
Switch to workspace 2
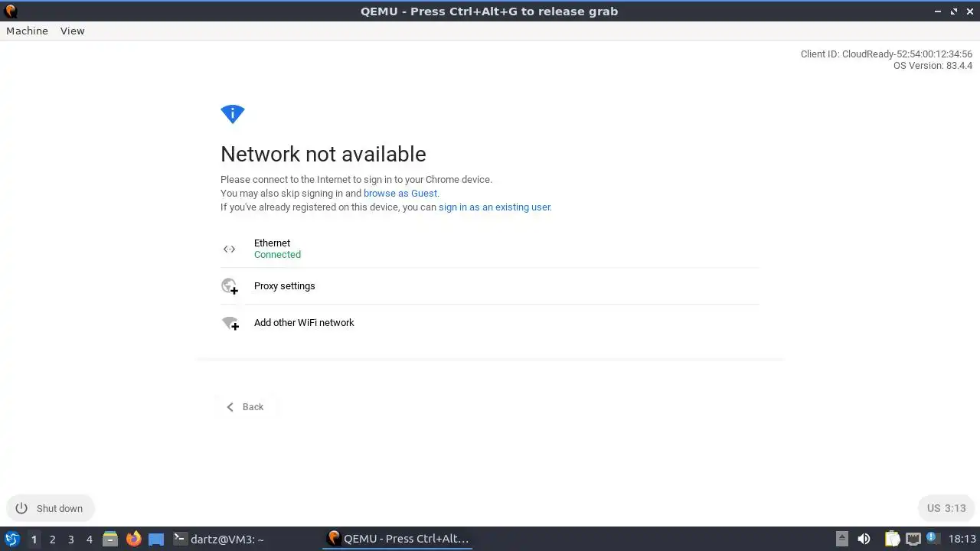point(52,540)
